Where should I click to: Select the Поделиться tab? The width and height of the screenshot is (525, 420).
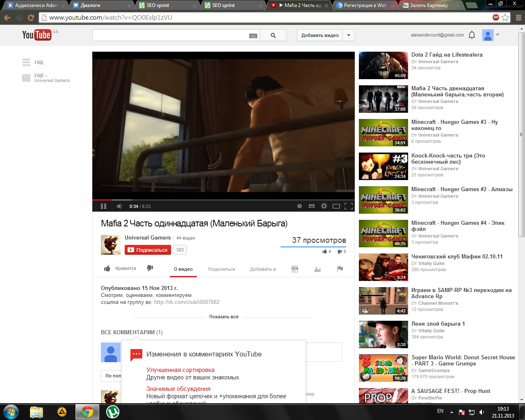pos(221,269)
